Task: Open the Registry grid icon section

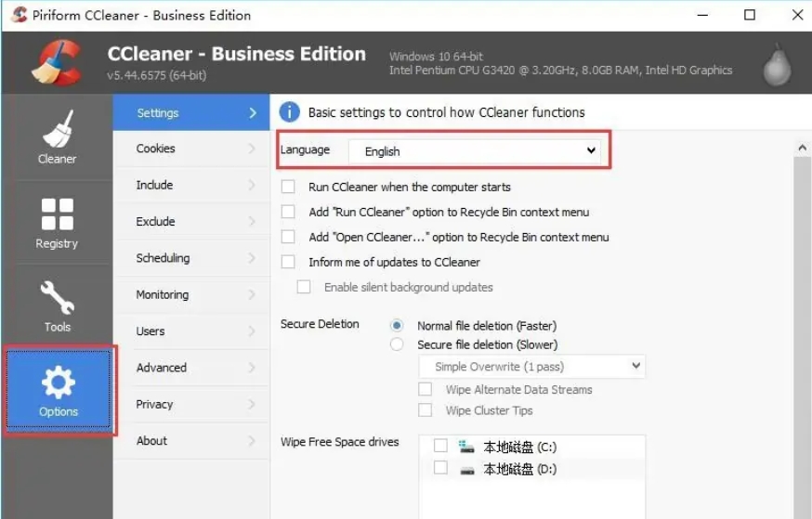Action: [57, 223]
